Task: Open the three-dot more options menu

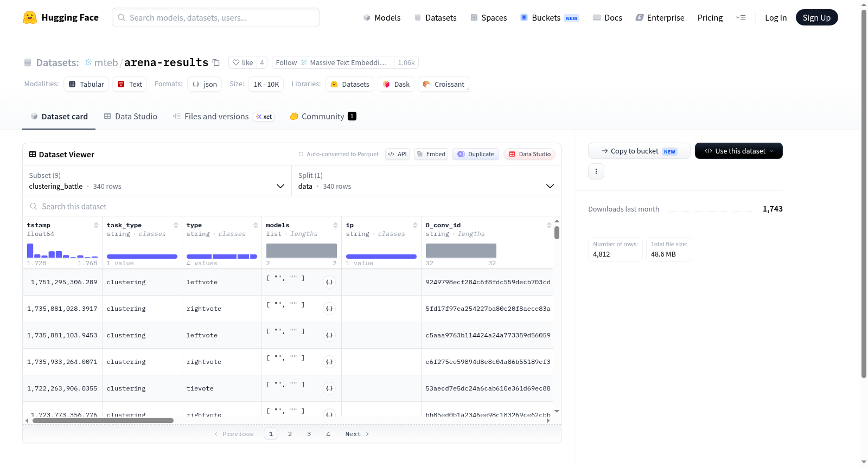Action: point(596,171)
